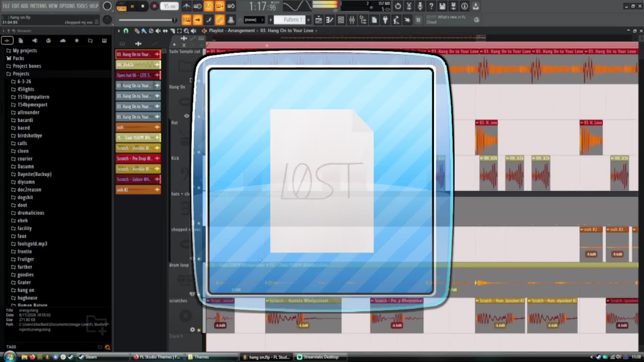Open the Browser tree view icon
Image resolution: width=644 pixels, height=362 pixels.
coord(363,20)
